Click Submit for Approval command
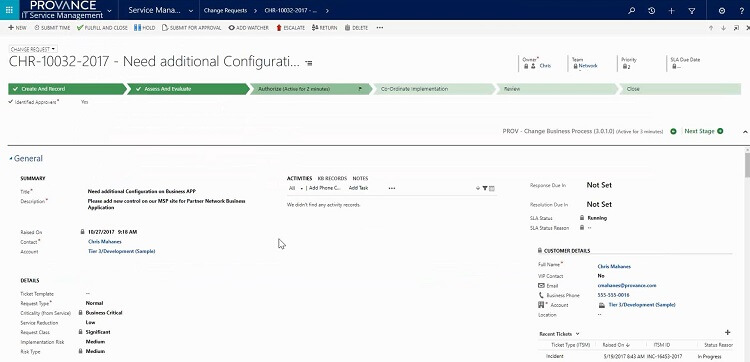 [192, 28]
